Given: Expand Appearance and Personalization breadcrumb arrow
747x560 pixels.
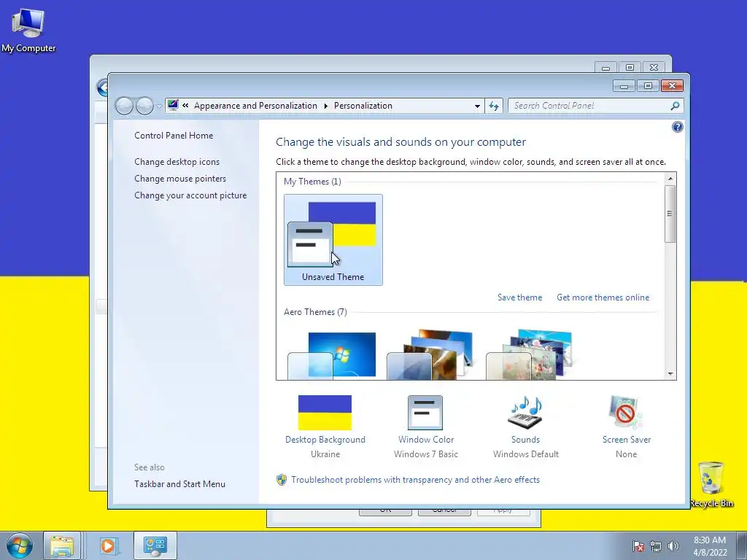Looking at the screenshot, I should [326, 106].
